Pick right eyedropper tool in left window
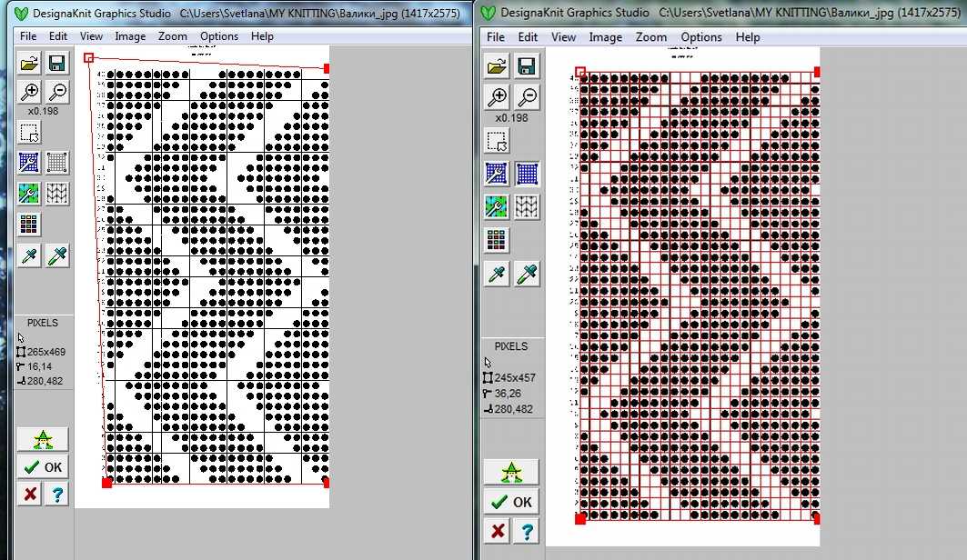 (57, 255)
